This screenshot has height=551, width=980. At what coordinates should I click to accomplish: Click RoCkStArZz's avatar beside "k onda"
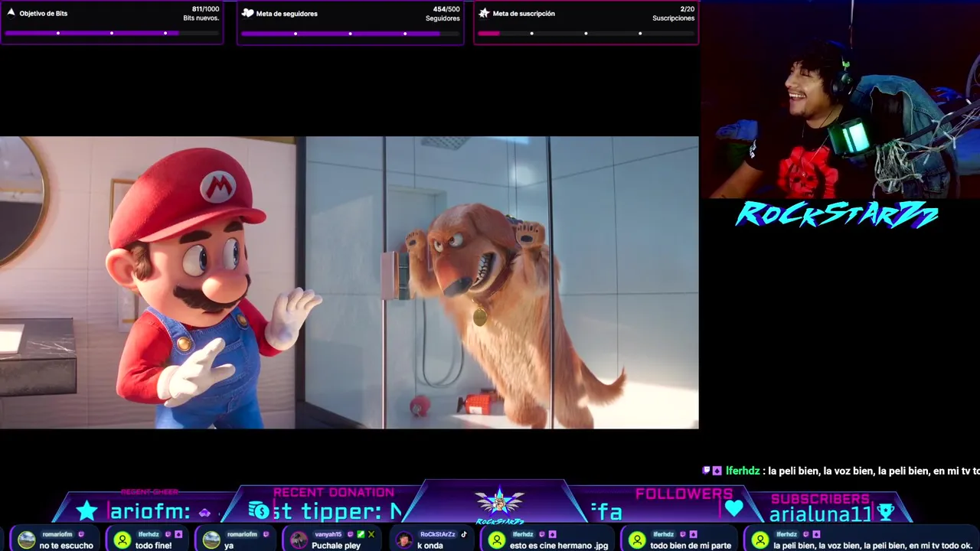point(404,540)
